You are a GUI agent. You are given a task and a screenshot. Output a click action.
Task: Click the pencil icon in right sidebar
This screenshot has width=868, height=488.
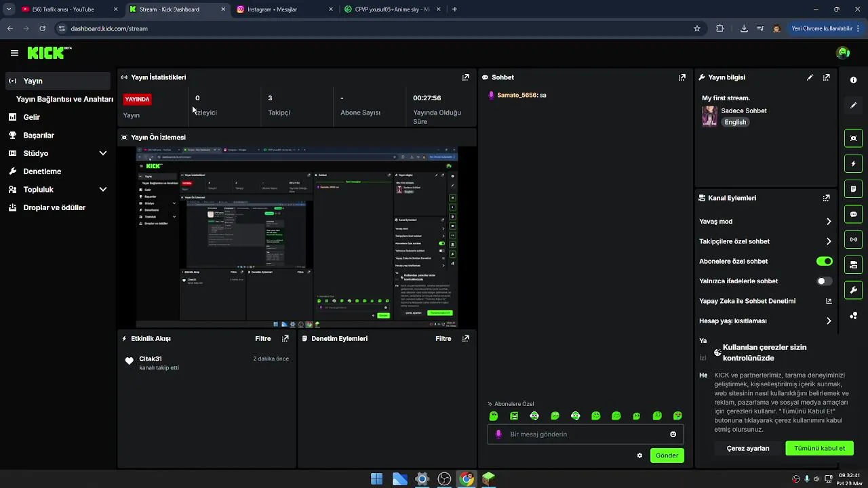[853, 106]
